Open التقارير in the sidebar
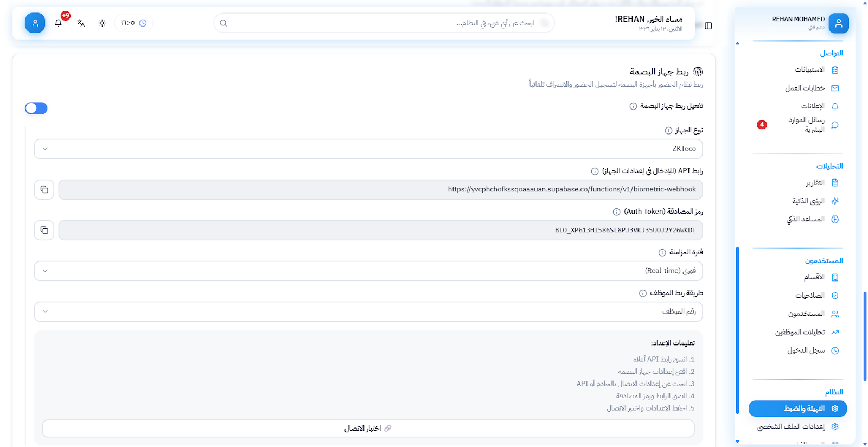The height and width of the screenshot is (447, 868). pos(815,183)
